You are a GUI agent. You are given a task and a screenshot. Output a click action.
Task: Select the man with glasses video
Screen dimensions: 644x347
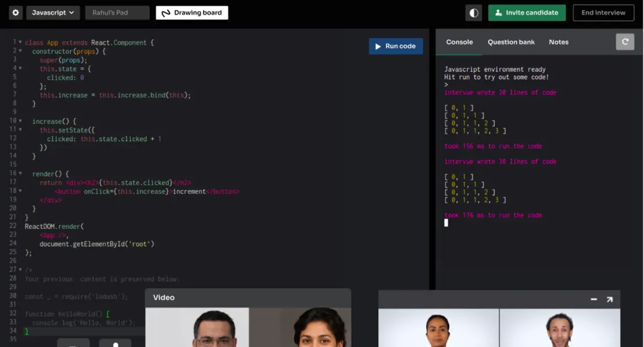(197, 327)
